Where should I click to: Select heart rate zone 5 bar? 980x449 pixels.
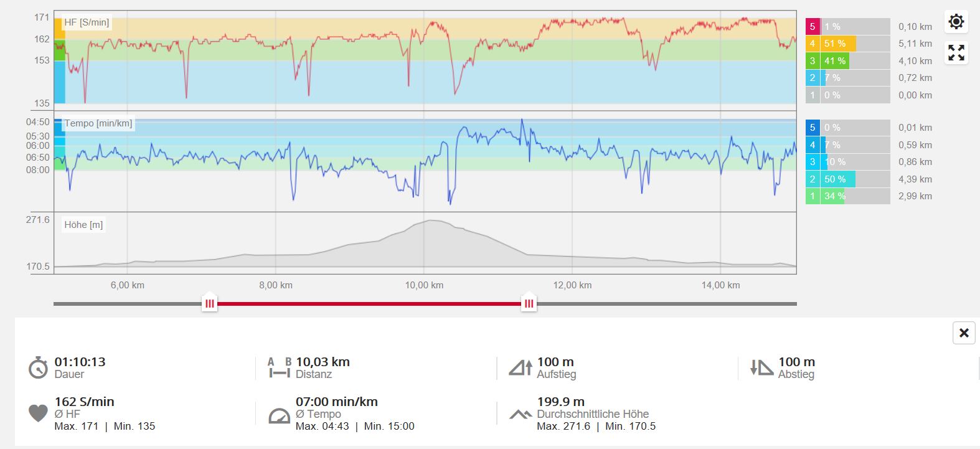[x=847, y=27]
